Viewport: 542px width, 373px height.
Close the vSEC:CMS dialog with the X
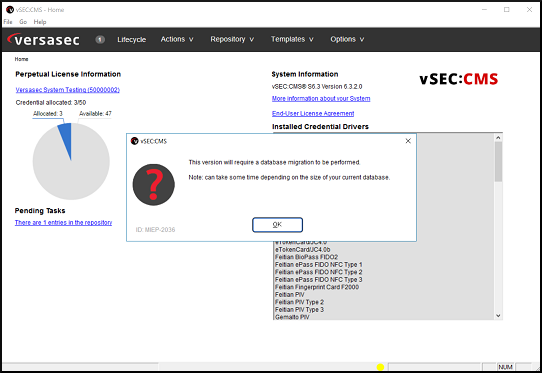coord(408,141)
